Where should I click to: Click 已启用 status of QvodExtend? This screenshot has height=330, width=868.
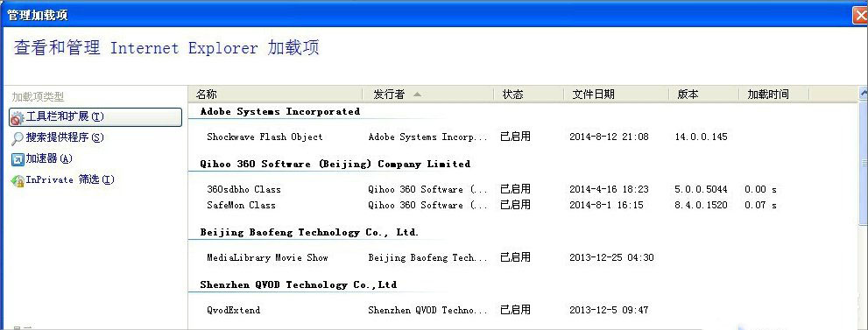pos(515,310)
